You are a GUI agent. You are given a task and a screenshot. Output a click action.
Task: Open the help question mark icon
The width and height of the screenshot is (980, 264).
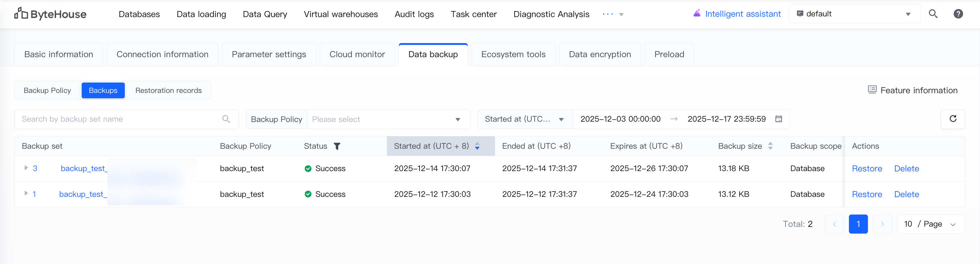[x=958, y=14]
